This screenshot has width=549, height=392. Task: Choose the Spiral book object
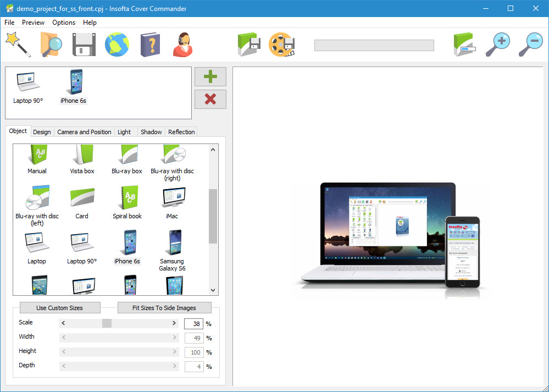tap(127, 202)
